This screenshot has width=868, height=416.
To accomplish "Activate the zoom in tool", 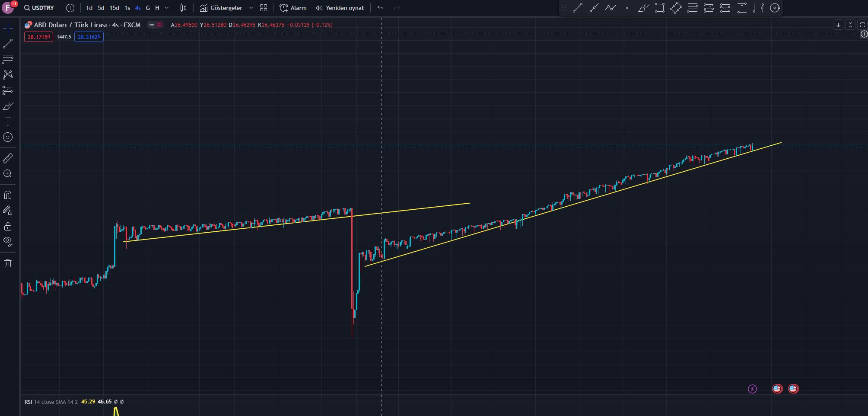I will (8, 174).
